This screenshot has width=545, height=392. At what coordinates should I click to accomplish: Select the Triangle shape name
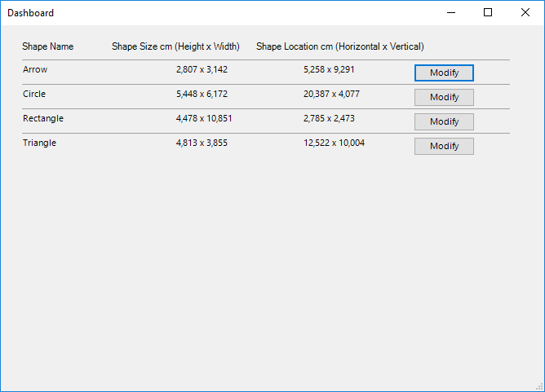pyautogui.click(x=39, y=143)
